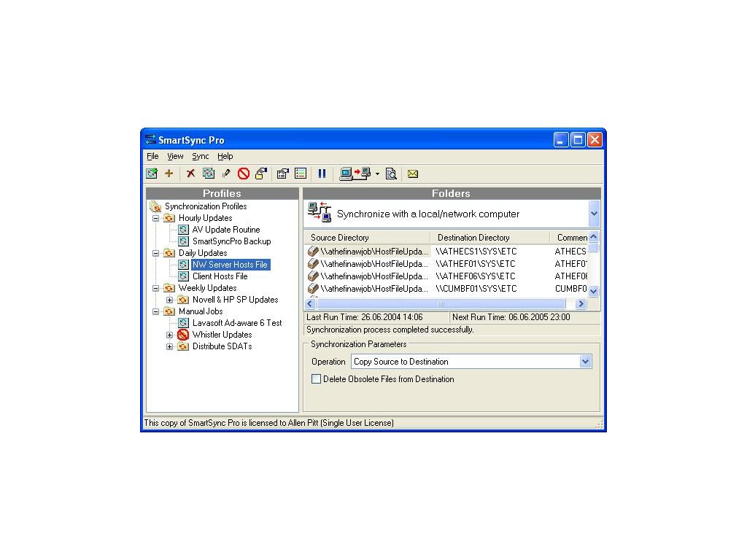Click the Source Directory column header
This screenshot has height=560, width=747.
coord(367,238)
